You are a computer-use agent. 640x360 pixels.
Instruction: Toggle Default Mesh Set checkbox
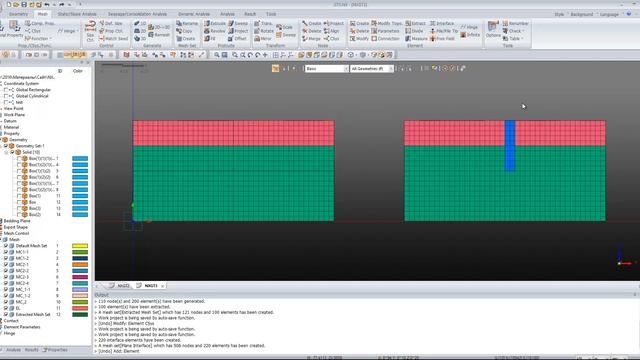(6, 246)
